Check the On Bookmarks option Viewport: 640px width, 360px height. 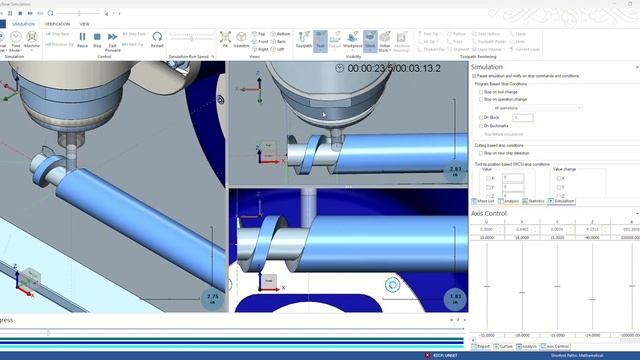click(x=481, y=126)
